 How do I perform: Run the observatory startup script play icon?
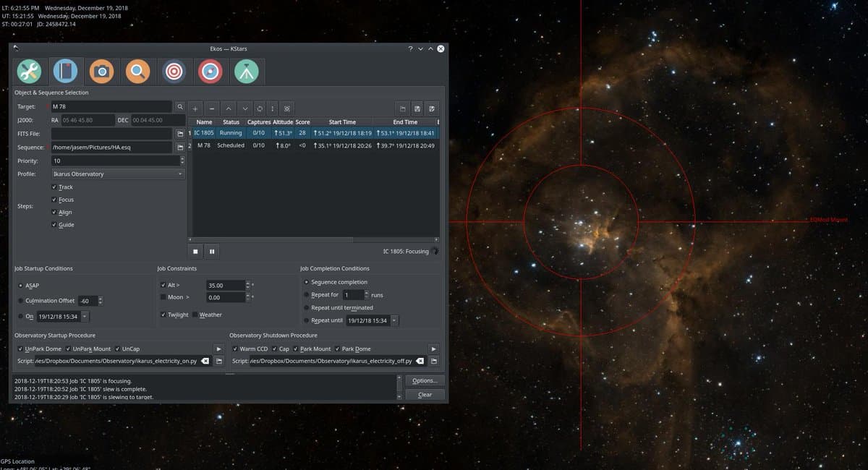(218, 349)
